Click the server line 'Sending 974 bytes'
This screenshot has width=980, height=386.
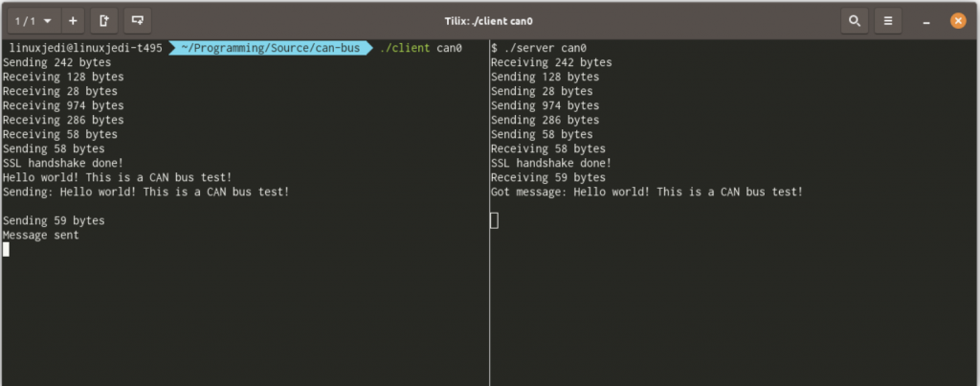coord(545,105)
